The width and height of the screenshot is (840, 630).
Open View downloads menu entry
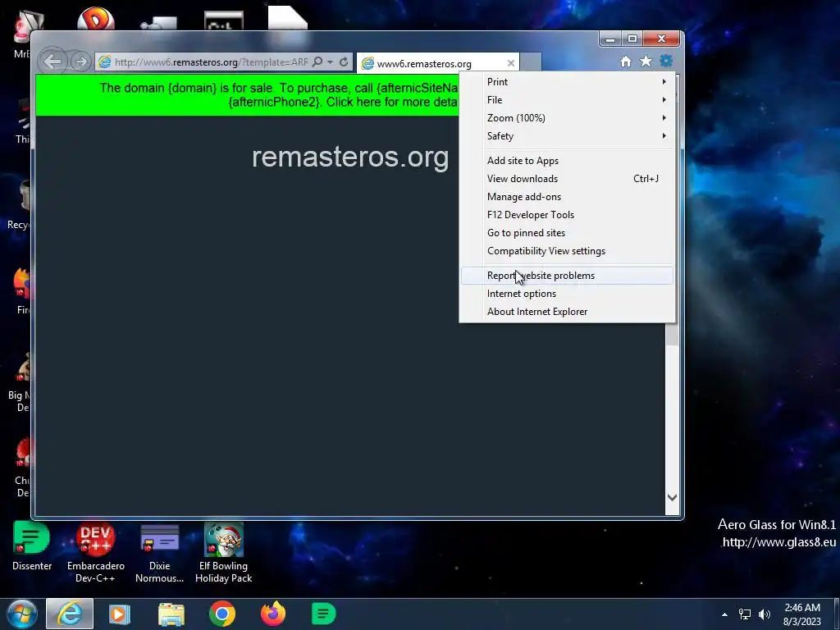tap(568, 179)
